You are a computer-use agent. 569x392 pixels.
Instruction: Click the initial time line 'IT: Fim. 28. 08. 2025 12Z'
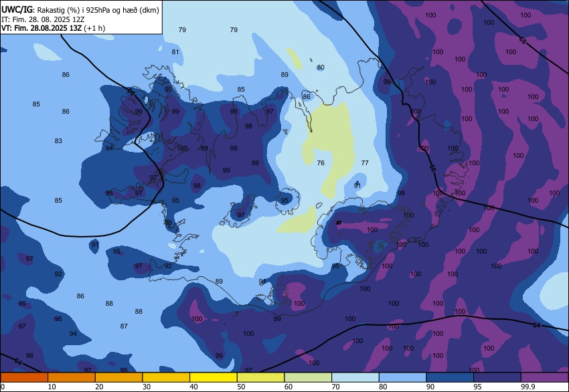point(43,19)
